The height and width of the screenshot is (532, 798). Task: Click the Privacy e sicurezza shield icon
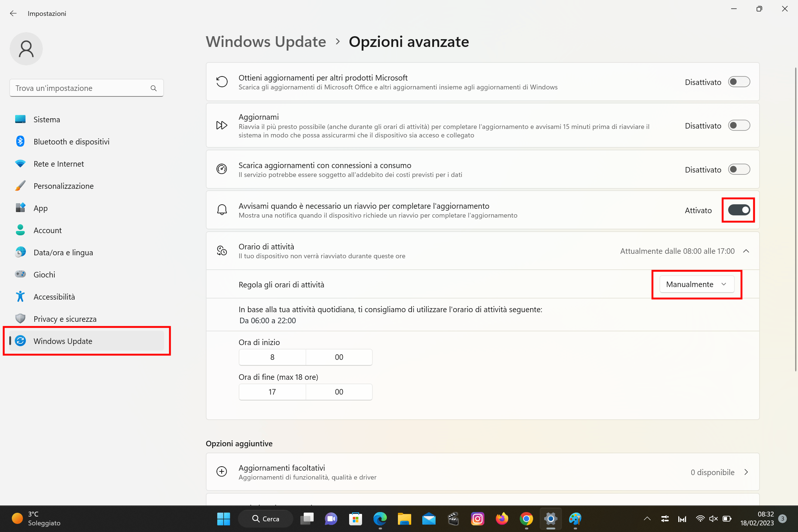point(20,319)
